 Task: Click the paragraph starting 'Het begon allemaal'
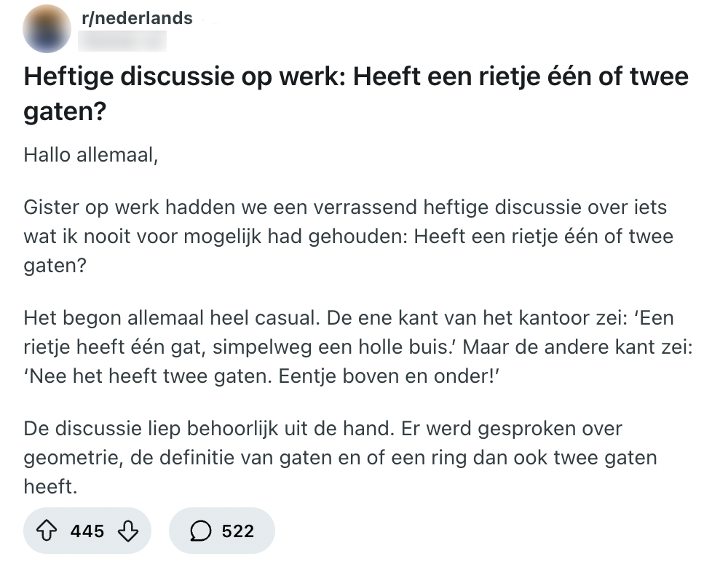tap(357, 348)
